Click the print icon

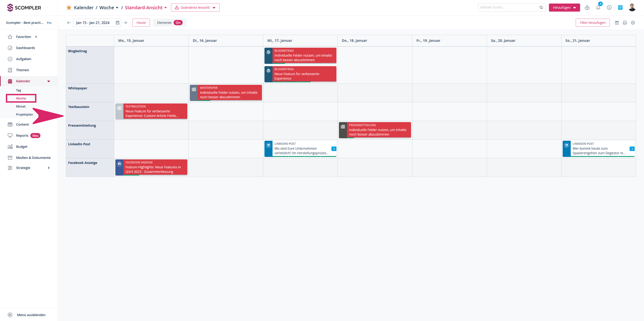pos(625,23)
